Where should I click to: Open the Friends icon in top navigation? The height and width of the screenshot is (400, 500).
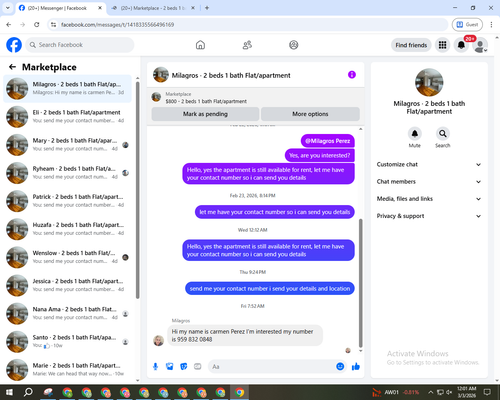[247, 45]
